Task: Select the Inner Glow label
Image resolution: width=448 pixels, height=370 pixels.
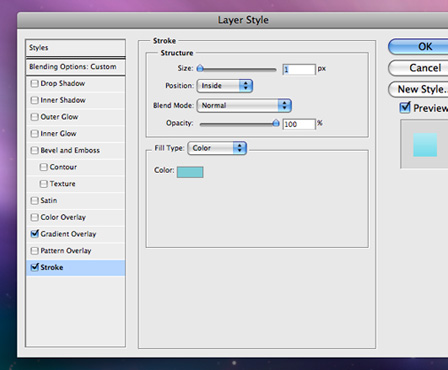Action: tap(58, 134)
